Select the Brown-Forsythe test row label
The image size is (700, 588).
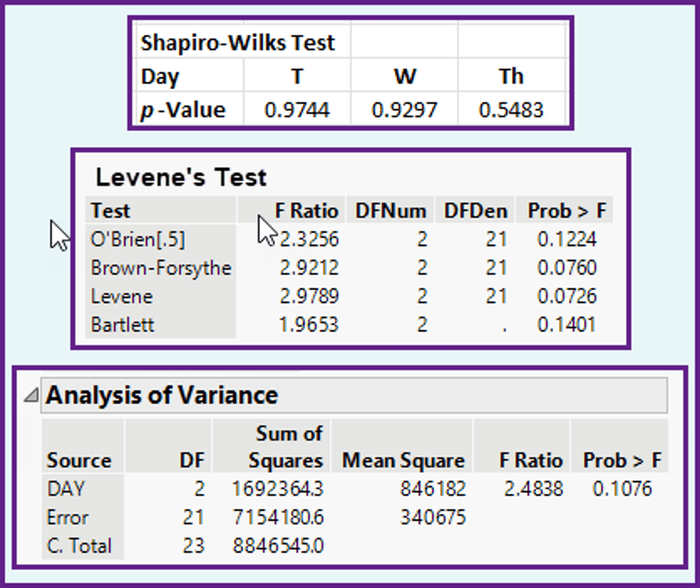161,268
